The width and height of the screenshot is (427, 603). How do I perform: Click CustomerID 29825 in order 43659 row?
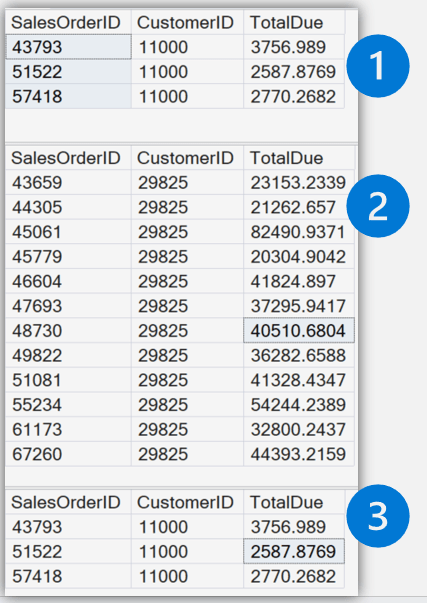coord(187,182)
